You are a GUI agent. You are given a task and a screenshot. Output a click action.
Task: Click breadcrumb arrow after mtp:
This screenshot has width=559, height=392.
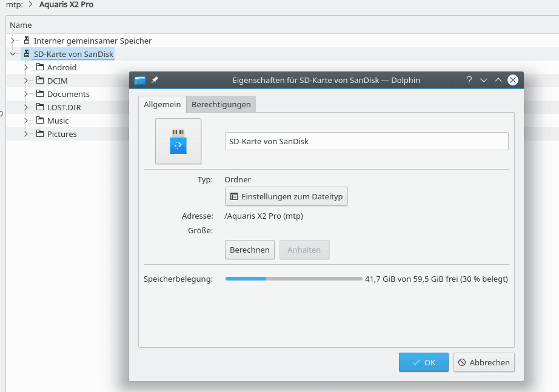tap(31, 5)
